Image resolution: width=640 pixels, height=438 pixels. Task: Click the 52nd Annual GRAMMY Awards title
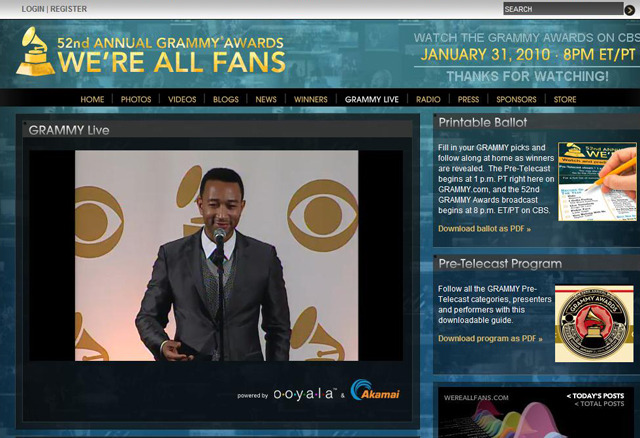point(170,43)
